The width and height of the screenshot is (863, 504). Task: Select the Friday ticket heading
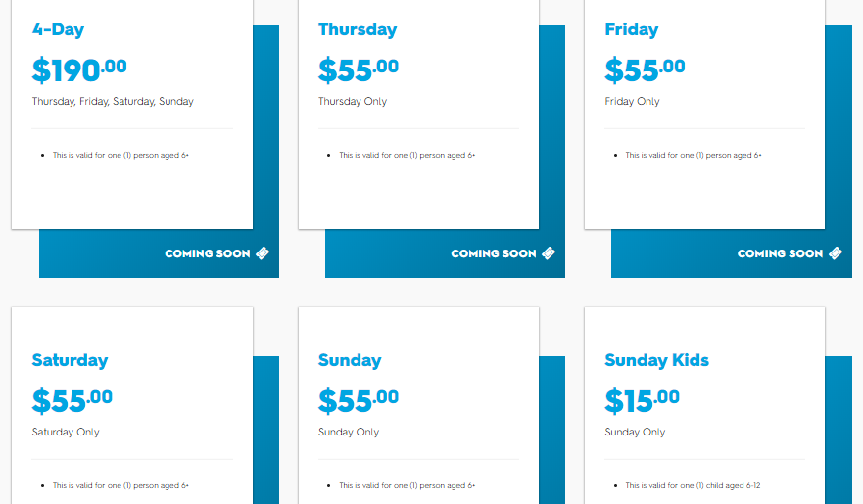[x=632, y=29]
